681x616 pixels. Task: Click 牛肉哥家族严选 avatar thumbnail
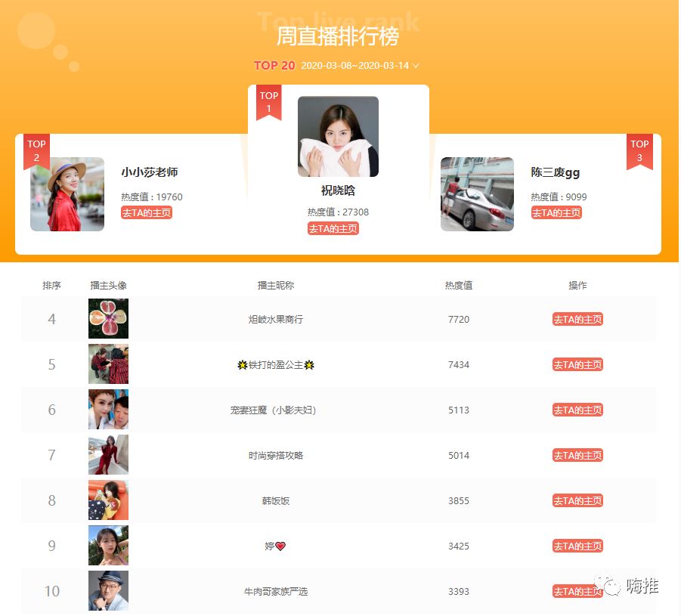point(108,591)
